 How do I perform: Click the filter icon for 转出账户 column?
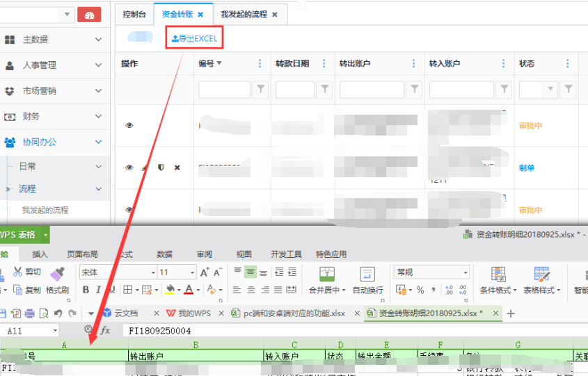click(x=415, y=89)
